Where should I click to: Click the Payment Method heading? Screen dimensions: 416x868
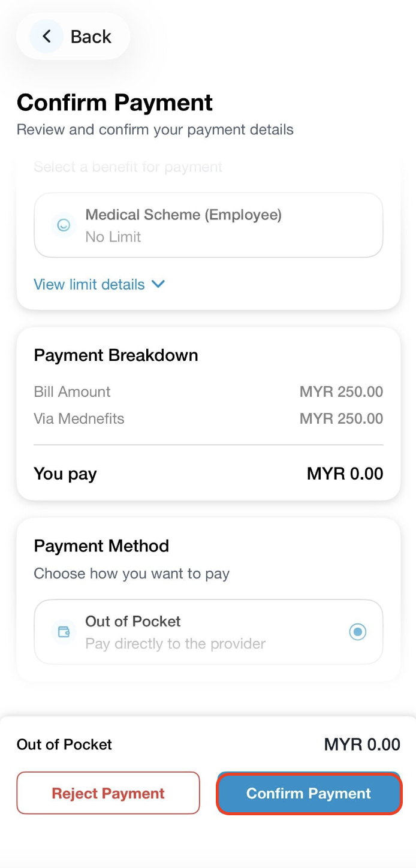tap(101, 546)
